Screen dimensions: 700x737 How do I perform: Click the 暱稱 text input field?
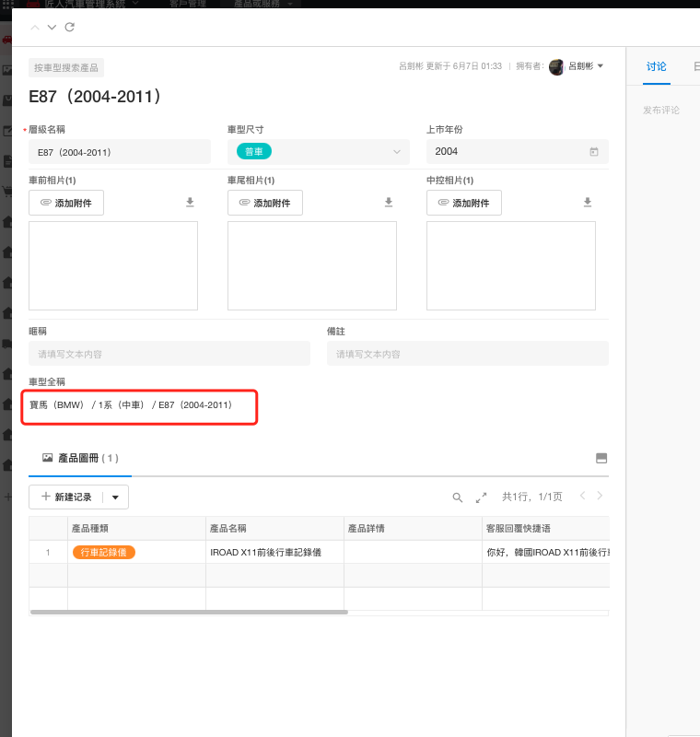point(169,354)
